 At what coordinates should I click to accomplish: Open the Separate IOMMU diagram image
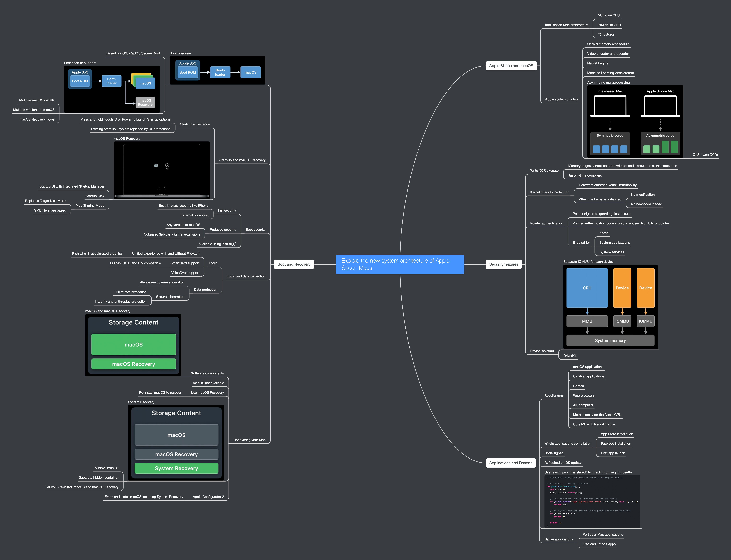611,307
